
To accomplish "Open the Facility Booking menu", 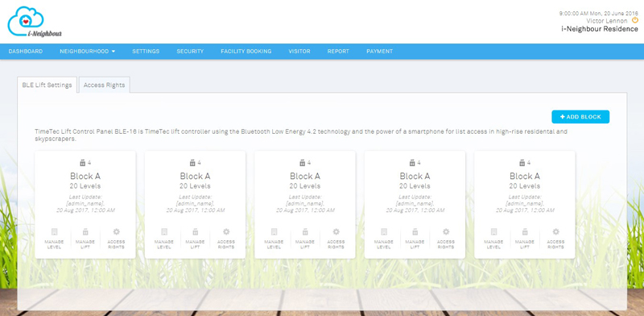I will coord(246,52).
